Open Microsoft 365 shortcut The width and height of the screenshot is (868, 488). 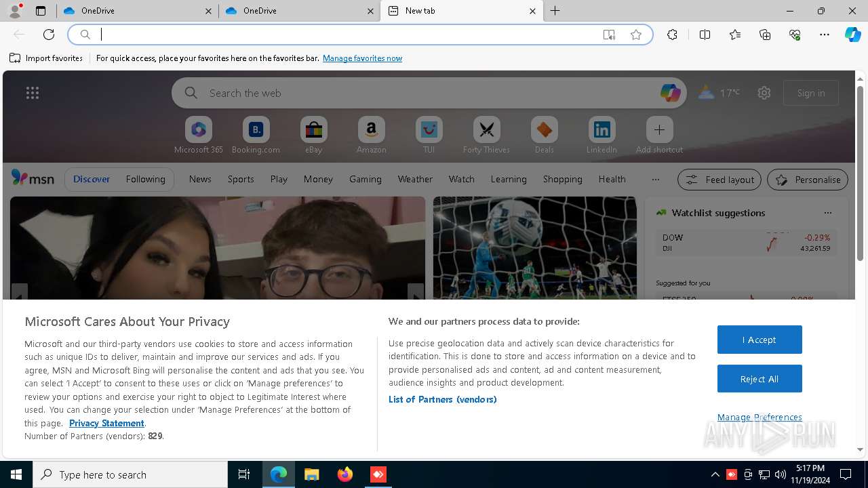click(x=199, y=135)
